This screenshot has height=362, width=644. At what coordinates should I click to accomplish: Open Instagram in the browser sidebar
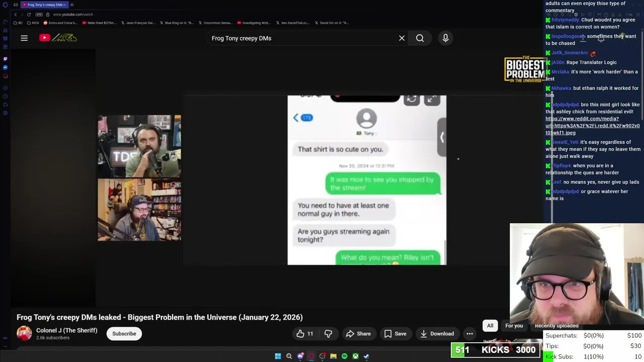coord(5,76)
